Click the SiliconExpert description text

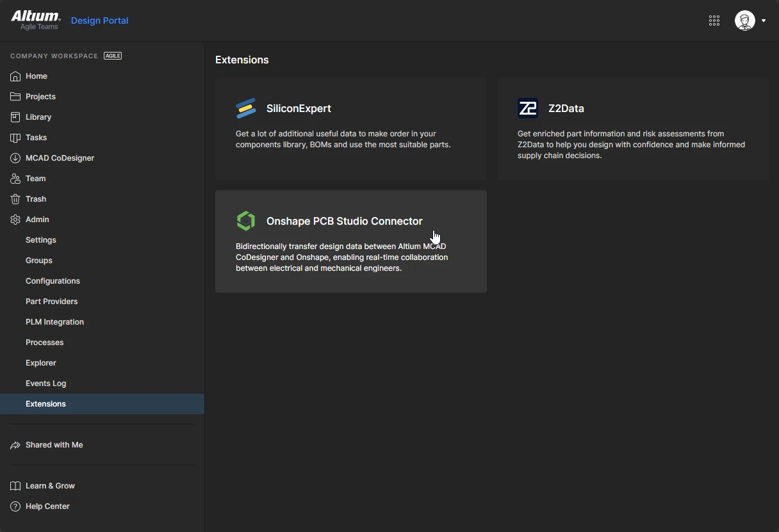(x=343, y=140)
